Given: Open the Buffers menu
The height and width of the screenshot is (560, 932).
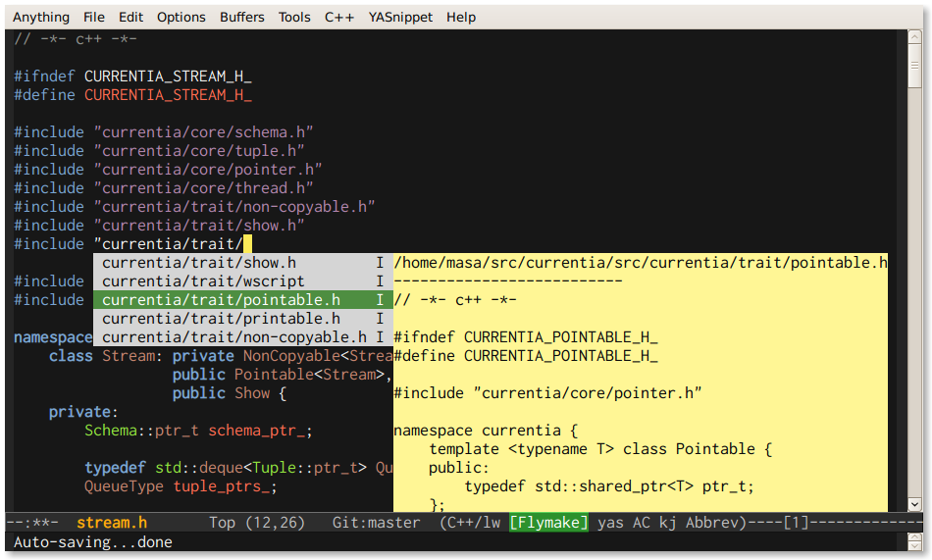Looking at the screenshot, I should [x=242, y=18].
